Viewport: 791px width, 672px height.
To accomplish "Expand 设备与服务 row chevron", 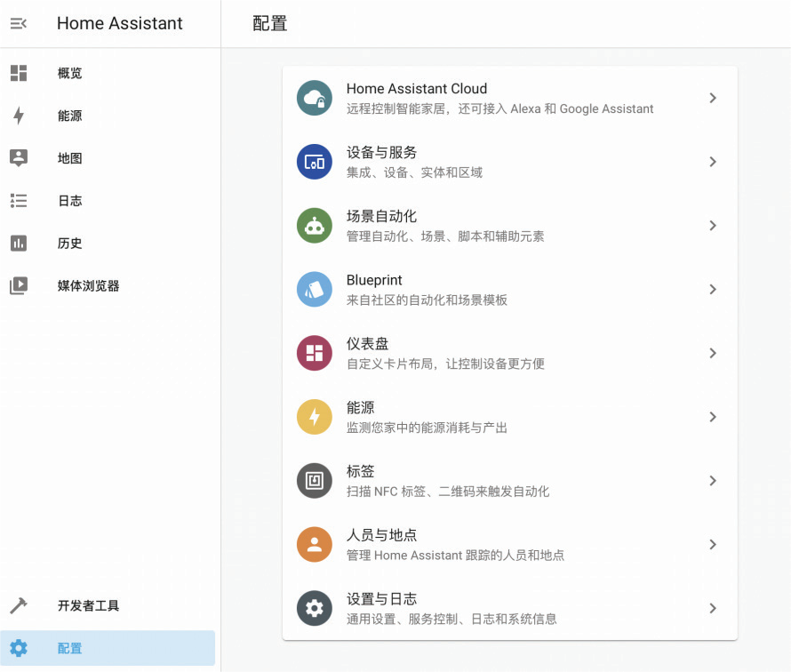I will (x=712, y=162).
